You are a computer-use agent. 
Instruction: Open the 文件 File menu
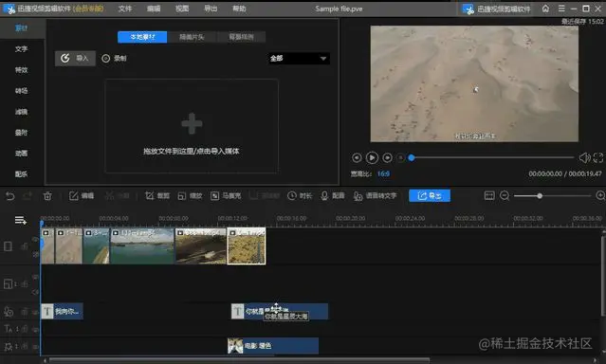(x=125, y=9)
